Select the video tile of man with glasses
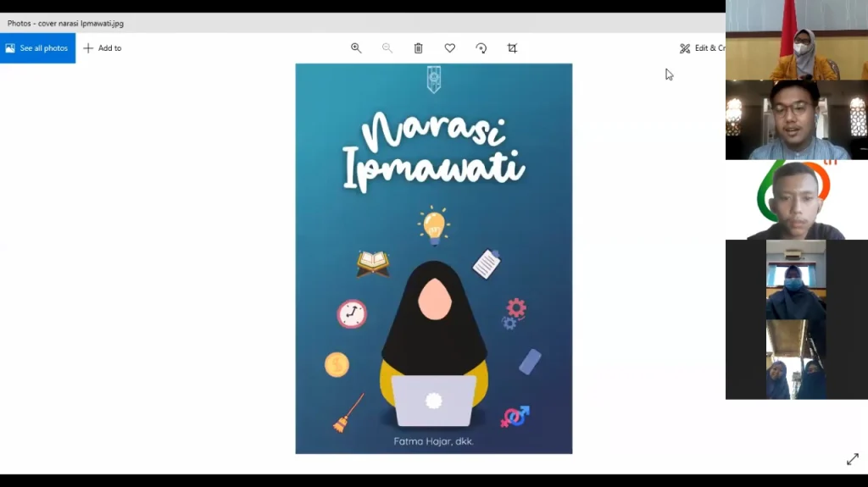 tap(797, 119)
